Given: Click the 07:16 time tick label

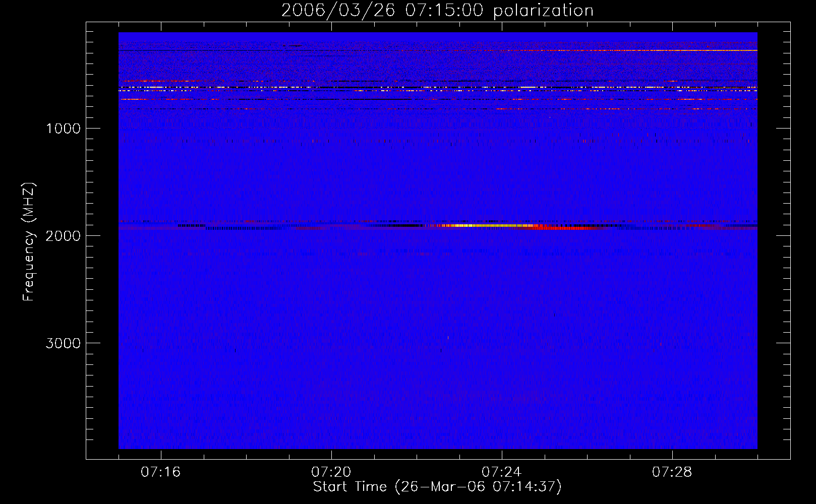Looking at the screenshot, I should point(160,472).
